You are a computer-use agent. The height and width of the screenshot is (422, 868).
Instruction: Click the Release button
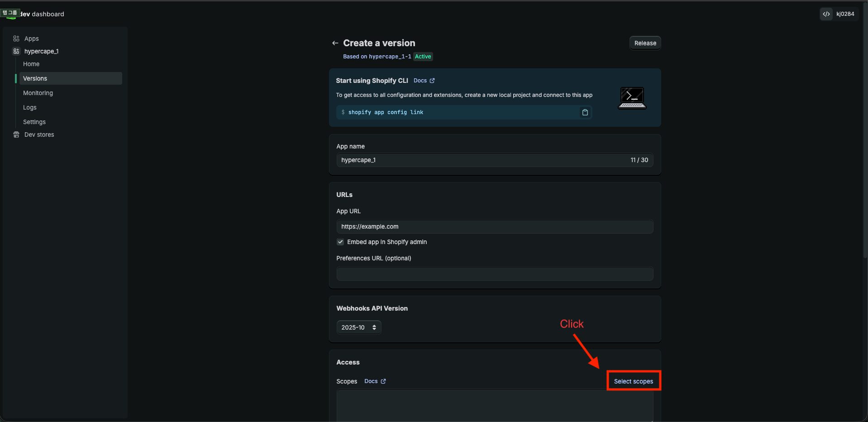coord(645,43)
